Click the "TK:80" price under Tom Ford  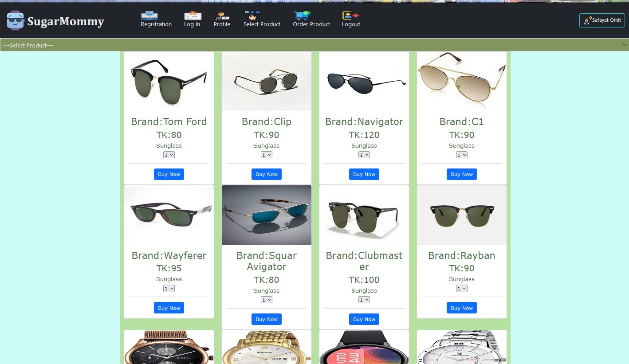point(169,135)
